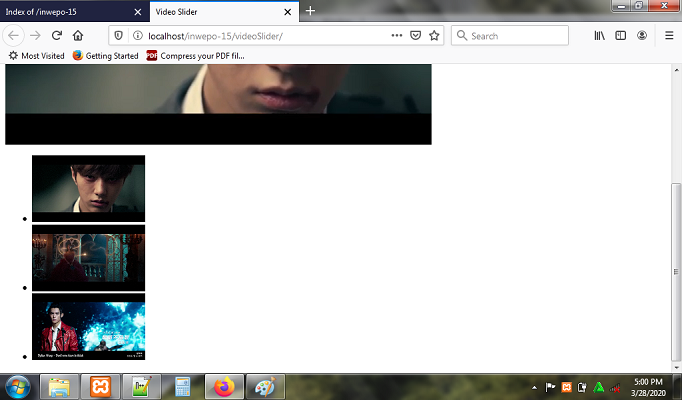The height and width of the screenshot is (400, 682).
Task: Bookmark this page with the star
Action: coord(434,36)
